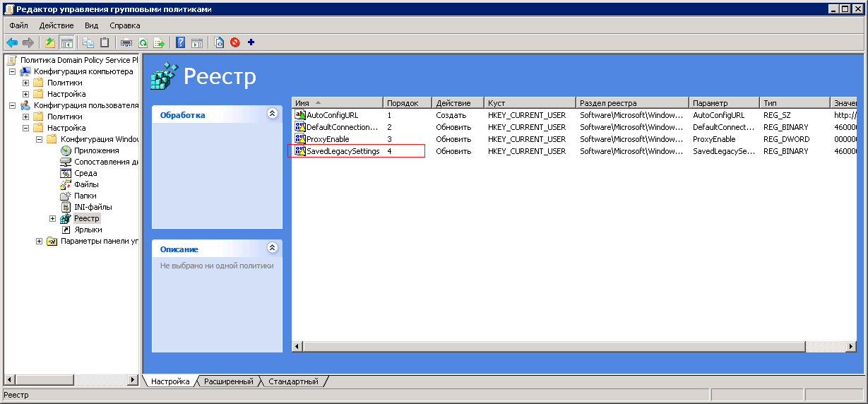Screen dimensions: 868x404
Task: Switch to the Стандартный tab
Action: coord(293,381)
